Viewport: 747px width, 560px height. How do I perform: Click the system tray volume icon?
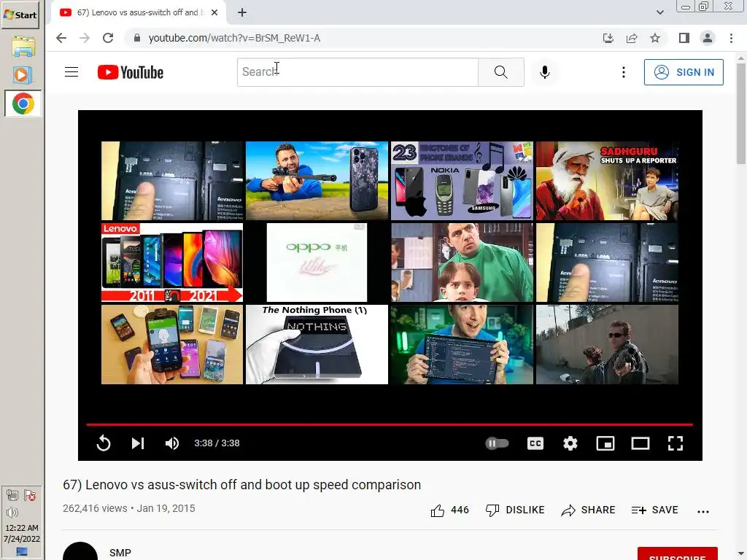12,513
